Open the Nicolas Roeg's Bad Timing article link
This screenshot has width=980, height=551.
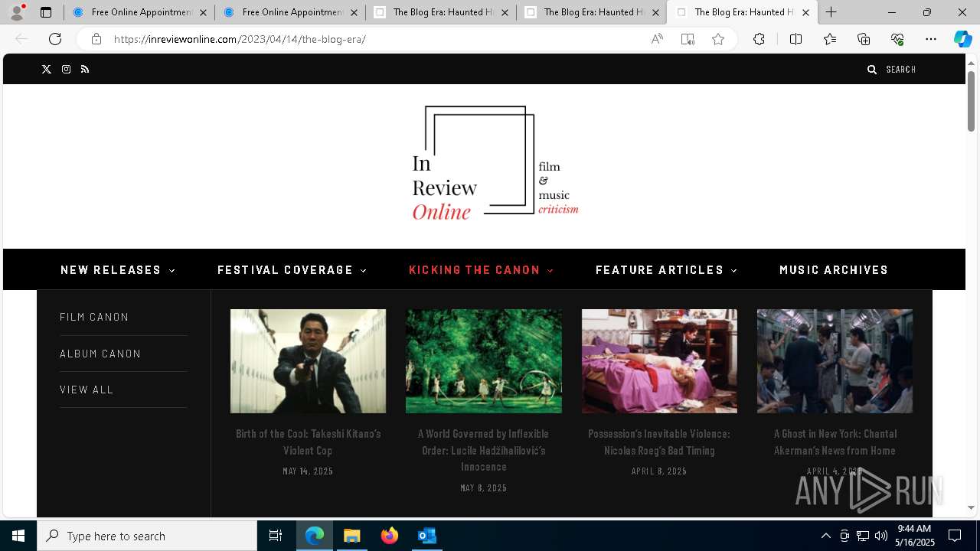659,442
